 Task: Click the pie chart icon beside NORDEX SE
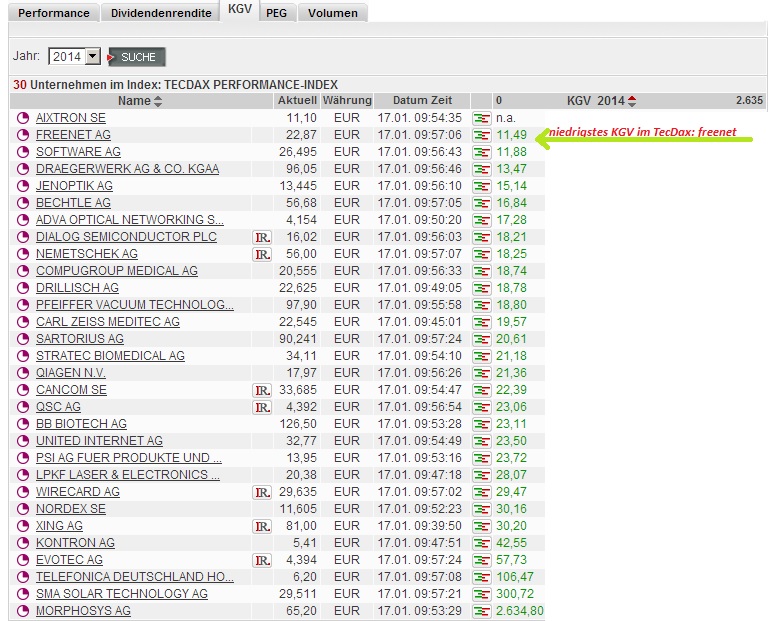click(23, 509)
